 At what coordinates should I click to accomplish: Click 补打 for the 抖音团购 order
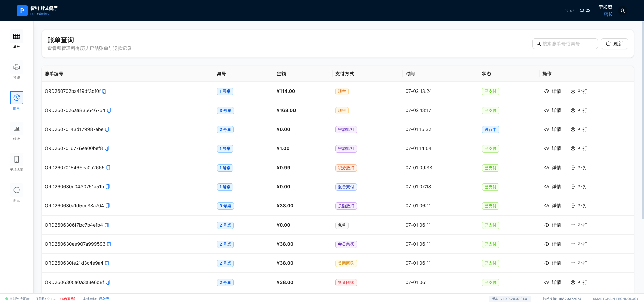(579, 282)
